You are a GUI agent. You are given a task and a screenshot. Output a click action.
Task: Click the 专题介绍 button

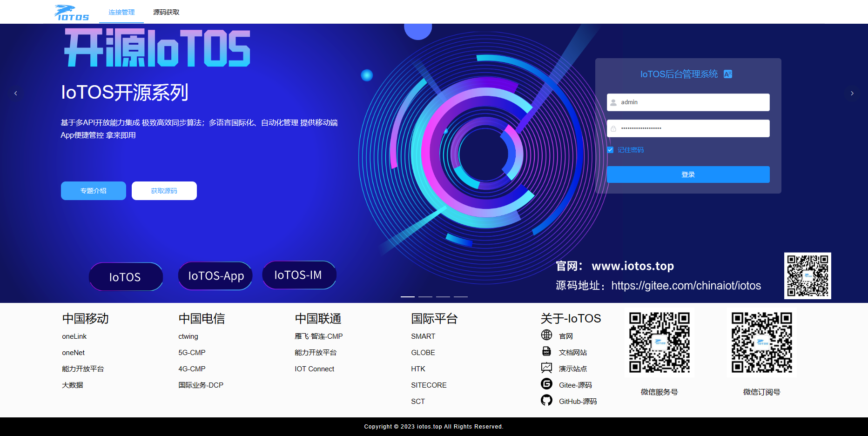(x=94, y=191)
